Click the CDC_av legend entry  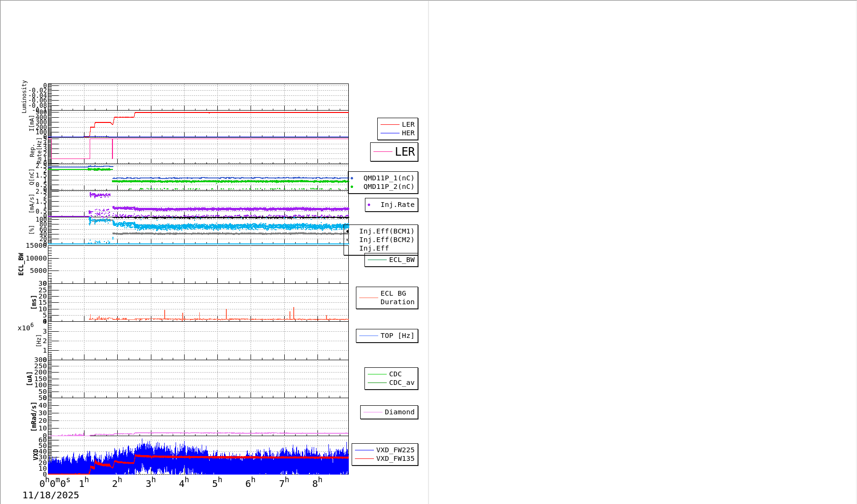pyautogui.click(x=391, y=383)
